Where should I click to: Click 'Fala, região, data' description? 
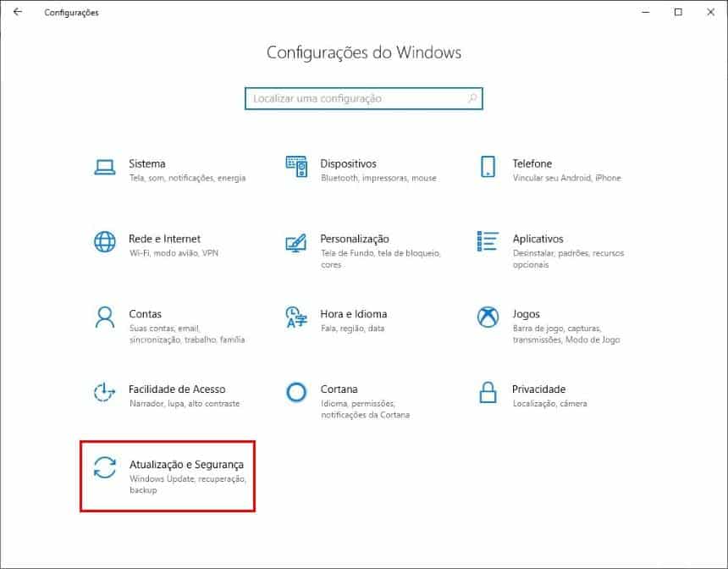coord(352,329)
